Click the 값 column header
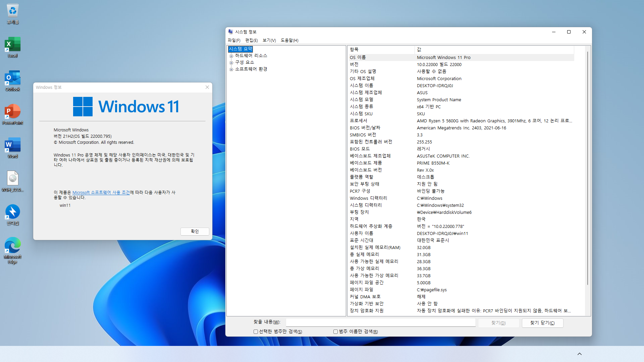Image resolution: width=644 pixels, height=362 pixels. pyautogui.click(x=494, y=49)
